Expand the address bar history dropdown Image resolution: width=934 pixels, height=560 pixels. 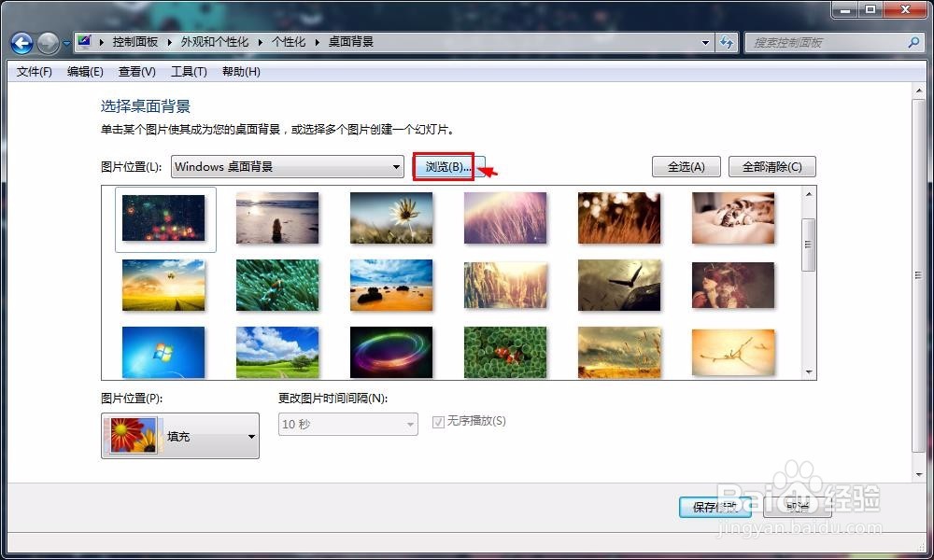[707, 42]
